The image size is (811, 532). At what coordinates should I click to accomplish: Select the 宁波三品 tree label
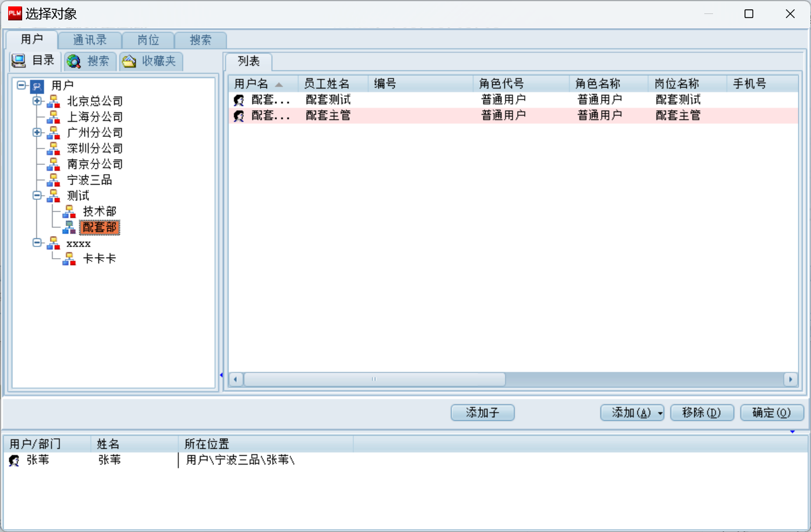89,180
